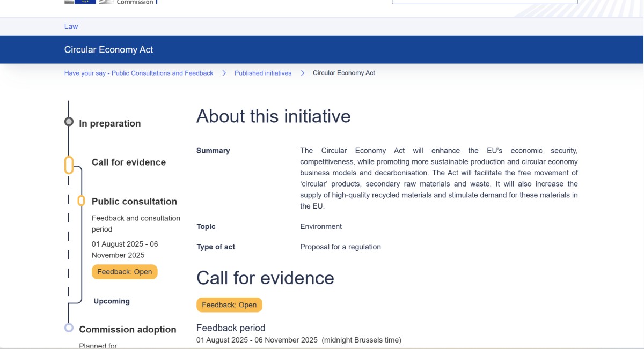
Task: Click the chevron after Have your say breadcrumb
Action: coord(224,73)
